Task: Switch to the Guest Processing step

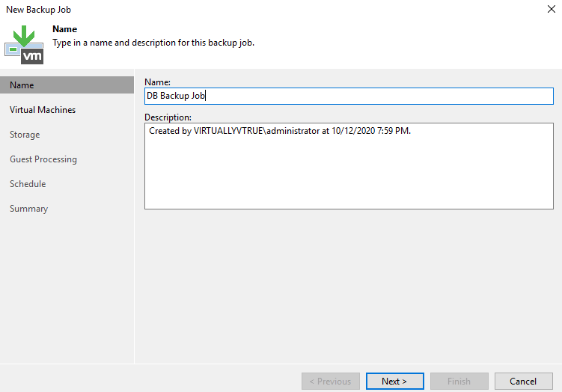Action: [43, 159]
